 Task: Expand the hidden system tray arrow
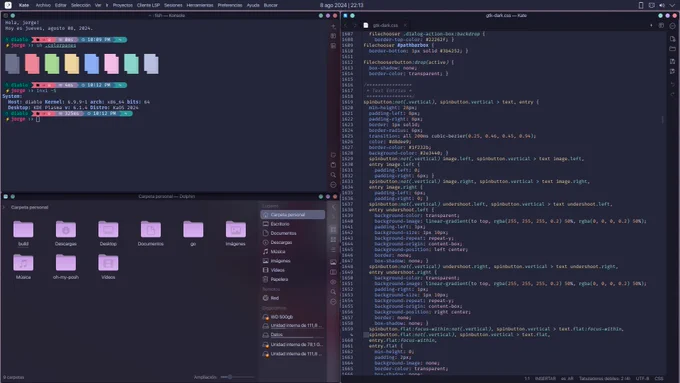(x=672, y=5)
